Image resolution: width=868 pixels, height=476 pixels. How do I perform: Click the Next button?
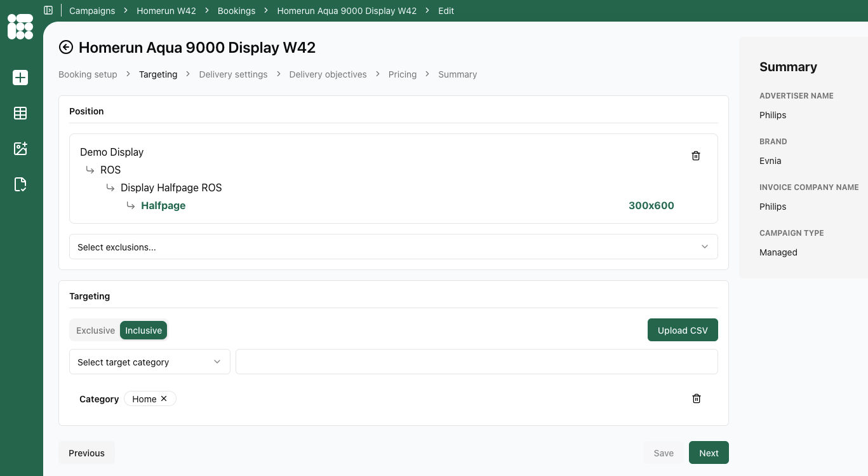(709, 452)
